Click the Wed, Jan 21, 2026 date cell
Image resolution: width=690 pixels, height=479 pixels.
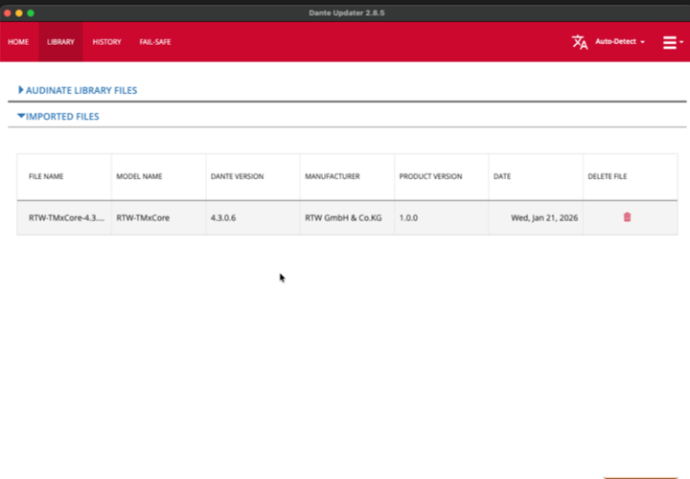tap(544, 217)
